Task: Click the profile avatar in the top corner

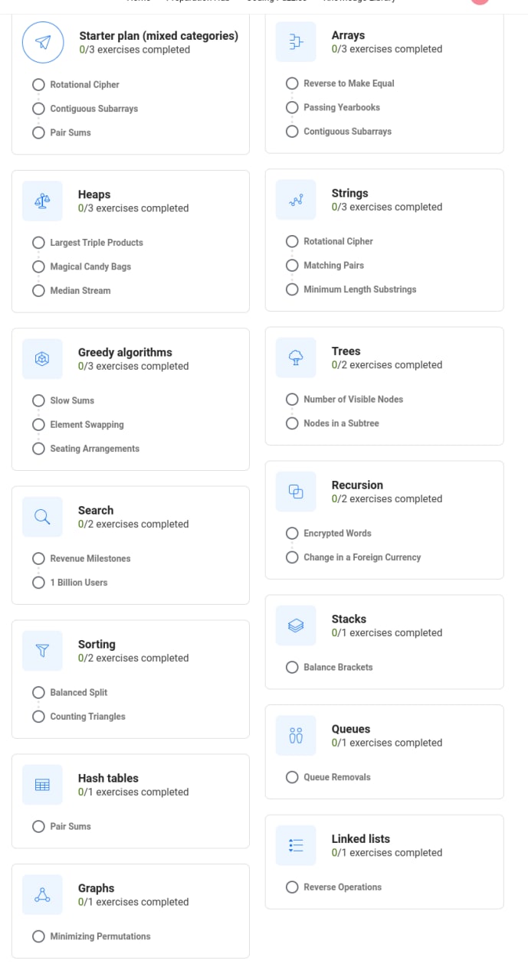Action: [479, 4]
